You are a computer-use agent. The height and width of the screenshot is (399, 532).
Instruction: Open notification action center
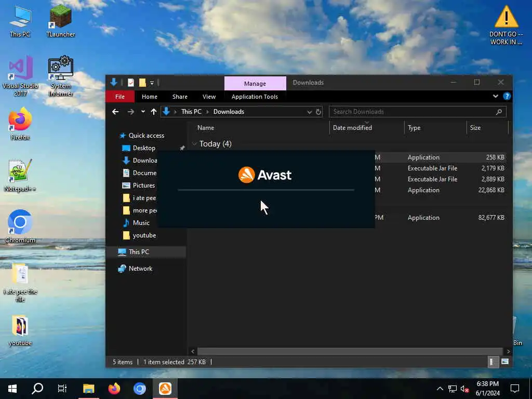(x=515, y=389)
